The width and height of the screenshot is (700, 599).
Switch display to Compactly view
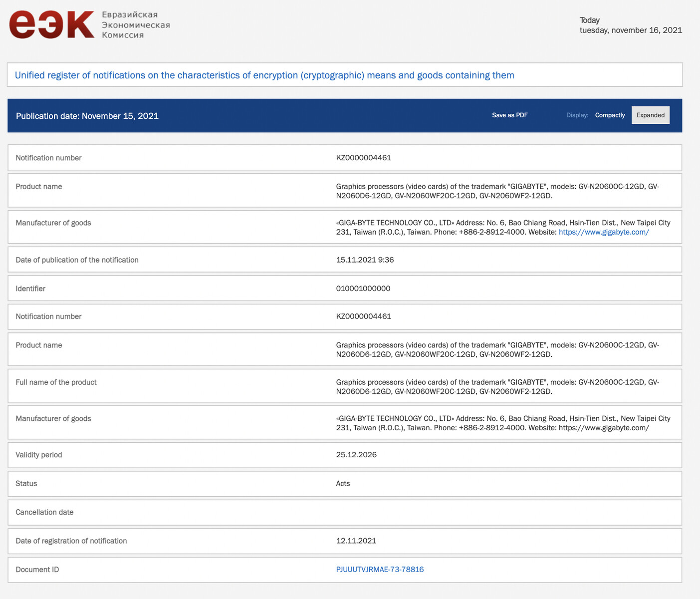[610, 115]
